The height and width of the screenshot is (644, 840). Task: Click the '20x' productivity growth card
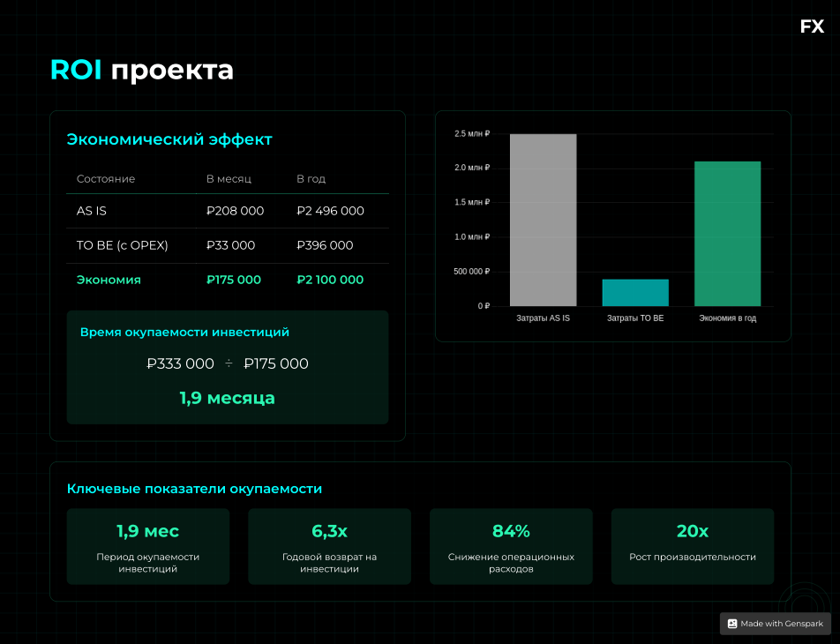click(x=693, y=546)
